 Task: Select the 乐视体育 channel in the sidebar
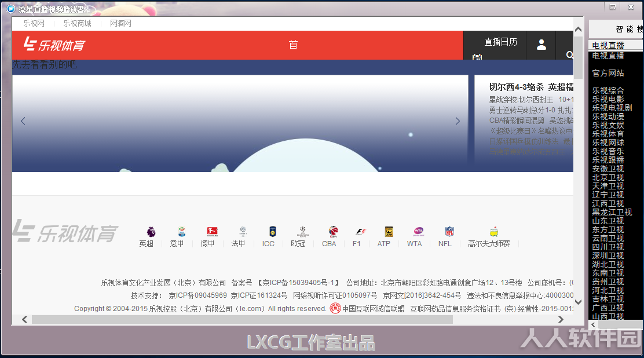click(x=608, y=134)
